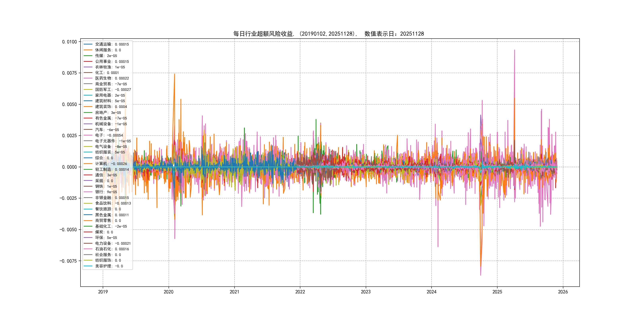Click the 医药生物 legend color line
The width and height of the screenshot is (644, 322).
click(x=88, y=78)
